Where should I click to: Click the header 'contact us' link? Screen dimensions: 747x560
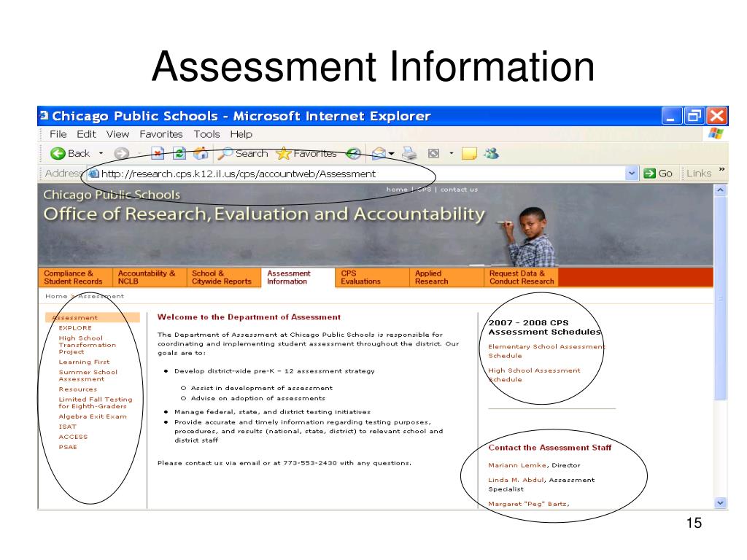[459, 190]
